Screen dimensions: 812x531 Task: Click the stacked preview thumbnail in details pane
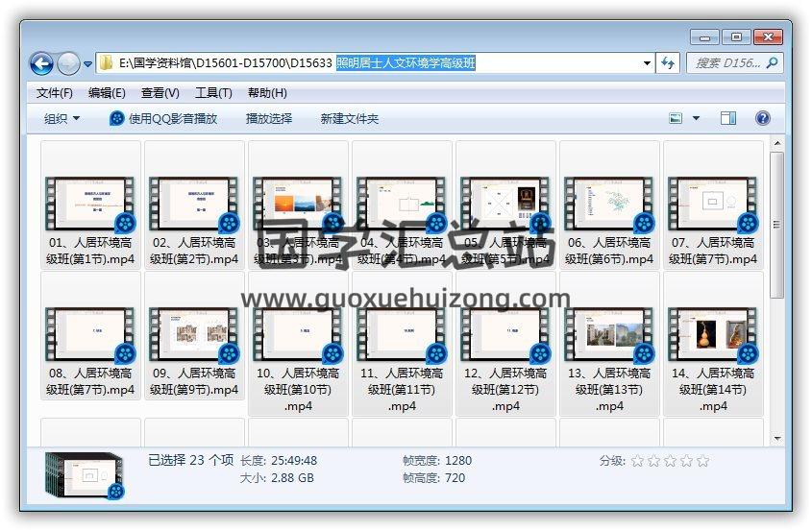pos(85,475)
